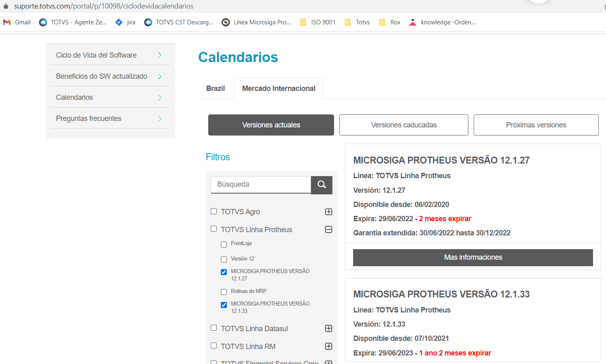Click chevron next to Calendarios sidebar item

(x=160, y=97)
